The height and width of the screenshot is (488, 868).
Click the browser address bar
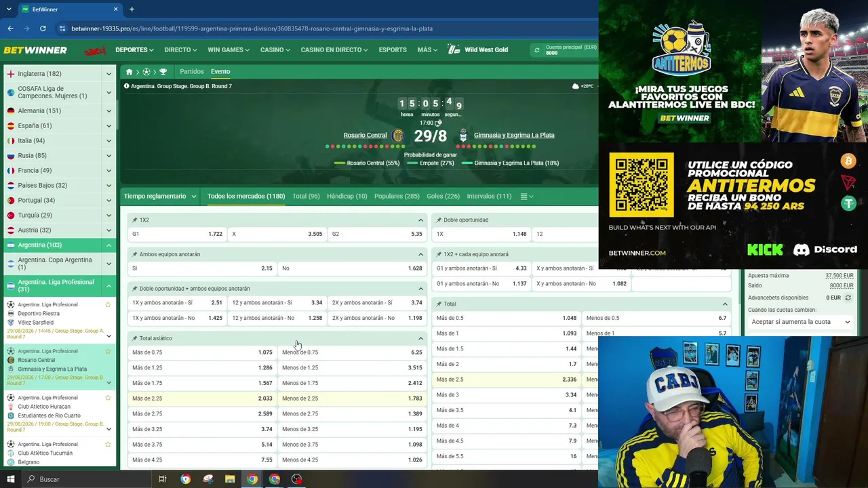coord(325,28)
